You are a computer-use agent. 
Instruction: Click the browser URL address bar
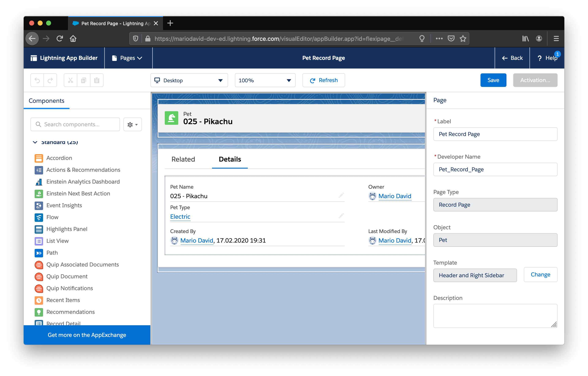click(278, 39)
